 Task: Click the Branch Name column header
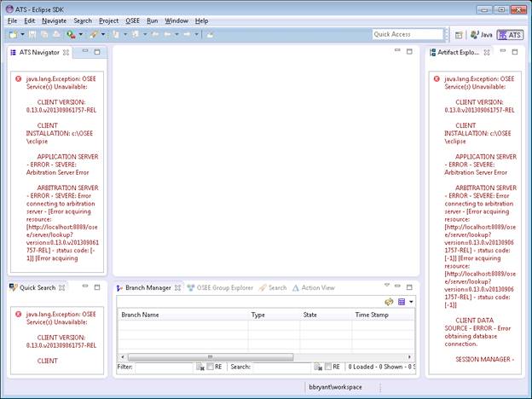182,315
